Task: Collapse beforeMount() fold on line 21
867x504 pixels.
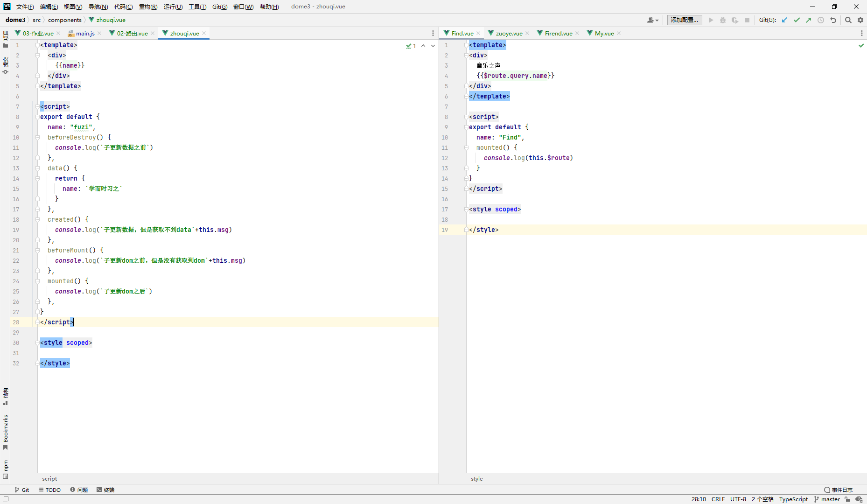Action: (37, 250)
